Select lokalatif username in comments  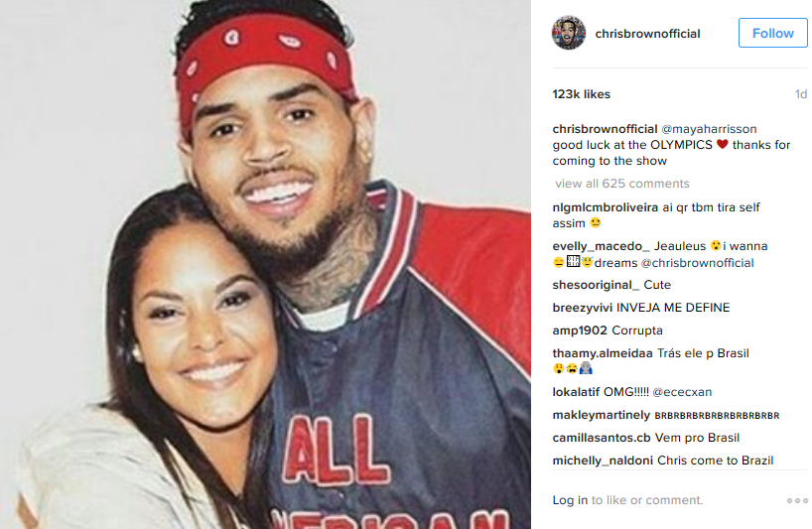[576, 392]
